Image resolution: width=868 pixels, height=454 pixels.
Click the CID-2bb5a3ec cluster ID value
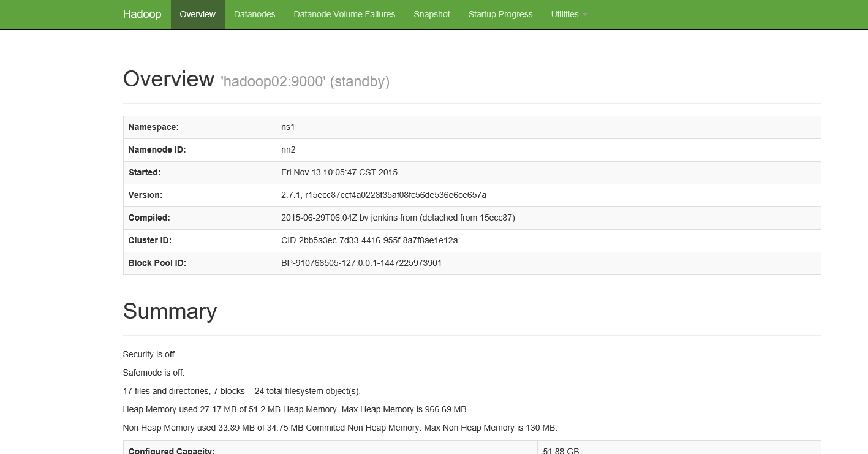[369, 241]
